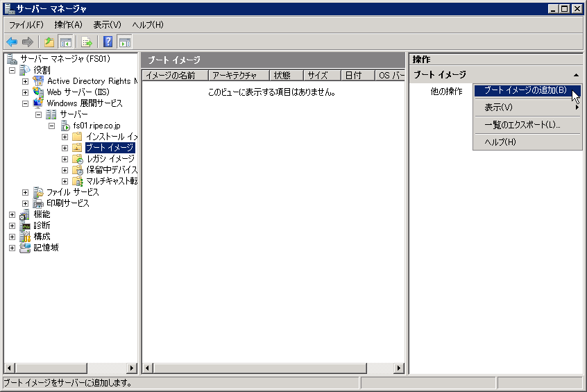This screenshot has width=587, height=392.
Task: Choose 一覧のエクスポート(L)... in the popup
Action: [x=527, y=125]
